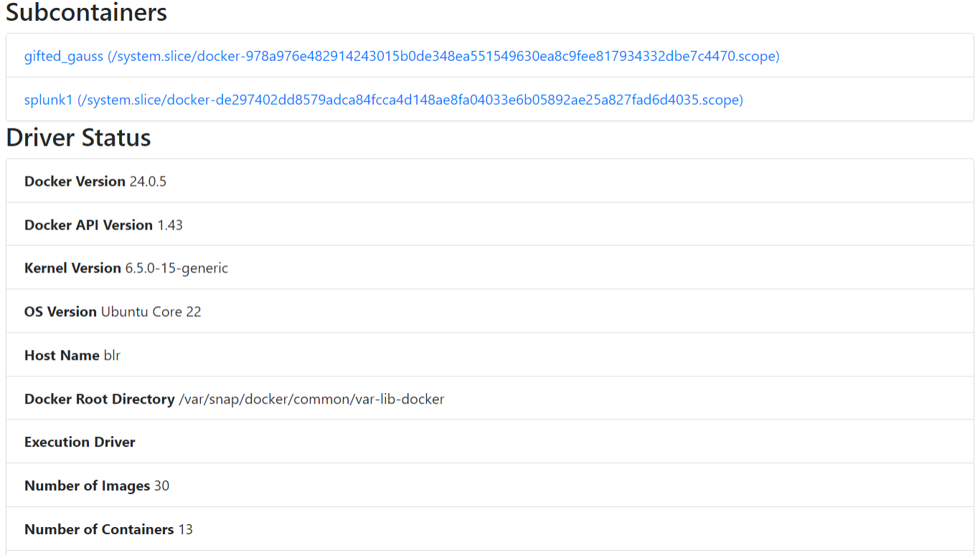This screenshot has width=980, height=555.
Task: Click the /var/snap/docker/common/var-lib-docker path
Action: 311,399
